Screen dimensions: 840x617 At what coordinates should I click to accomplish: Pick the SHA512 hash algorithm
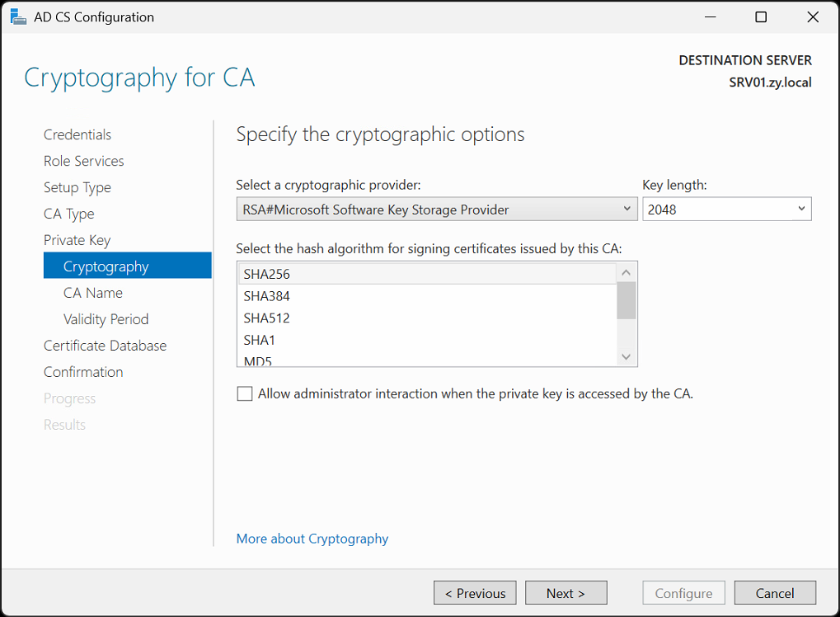tap(427, 318)
